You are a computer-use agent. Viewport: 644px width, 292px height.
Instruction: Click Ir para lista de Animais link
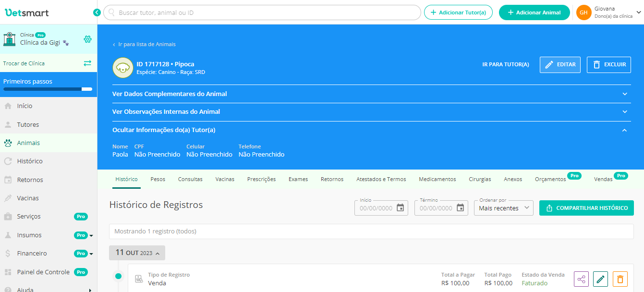(x=146, y=44)
